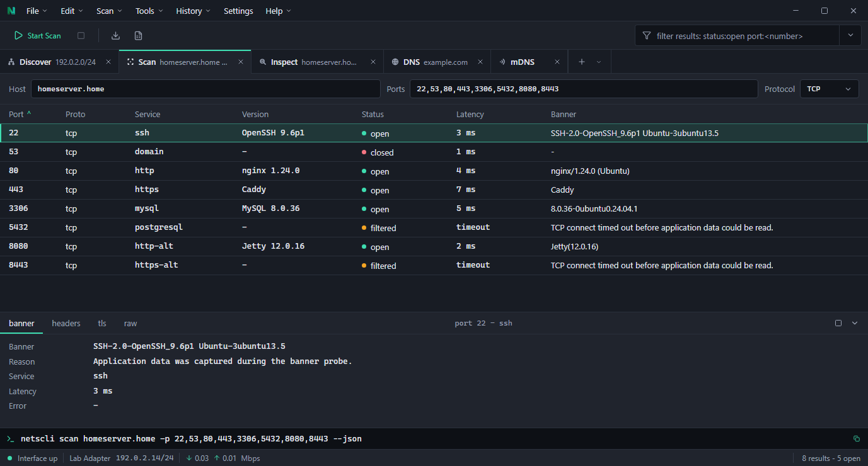Image resolution: width=868 pixels, height=466 pixels.
Task: Click the Start Scan button
Action: pyautogui.click(x=38, y=36)
